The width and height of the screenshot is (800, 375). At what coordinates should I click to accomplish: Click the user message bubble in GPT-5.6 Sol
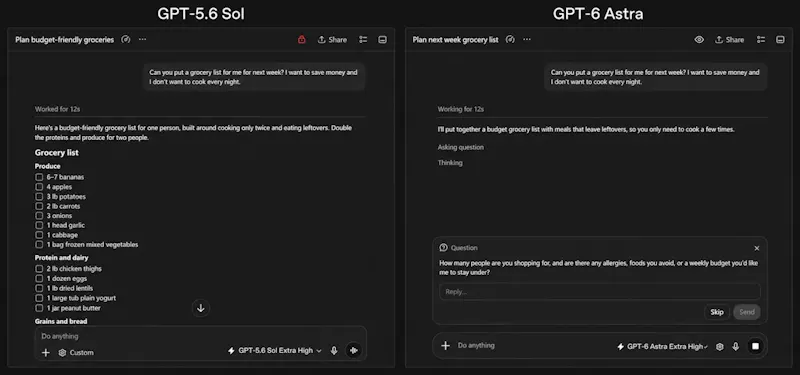pyautogui.click(x=254, y=77)
